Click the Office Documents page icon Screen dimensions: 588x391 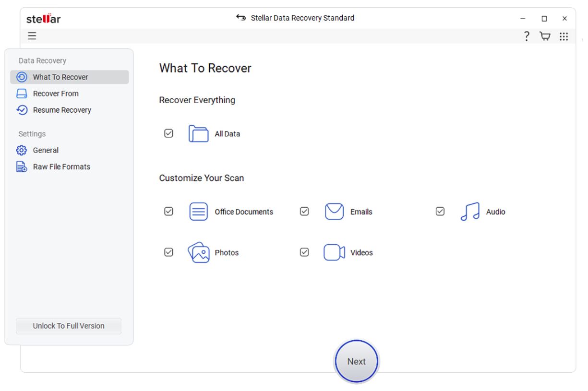click(198, 212)
